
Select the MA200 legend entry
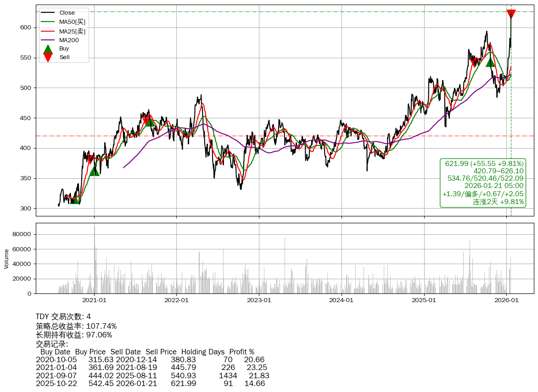pyautogui.click(x=69, y=40)
